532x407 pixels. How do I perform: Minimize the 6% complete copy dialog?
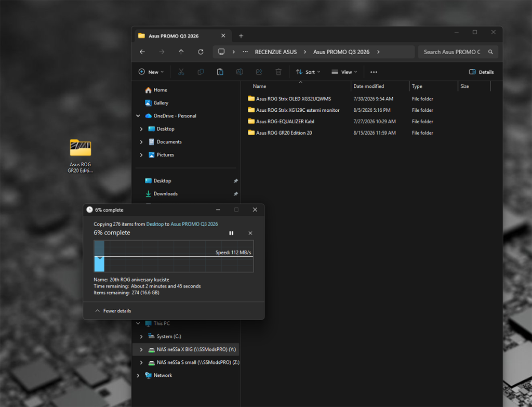point(218,210)
